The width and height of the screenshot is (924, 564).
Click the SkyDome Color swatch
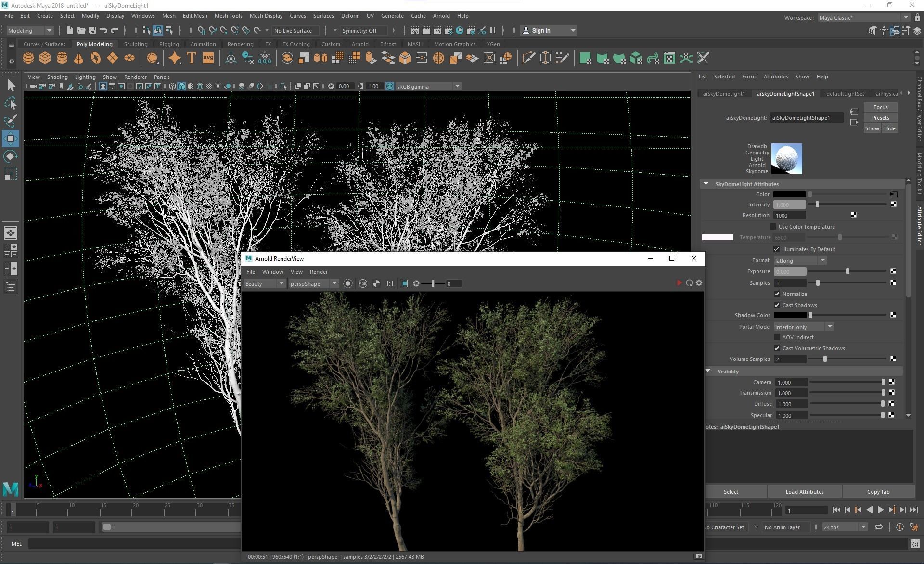[789, 194]
